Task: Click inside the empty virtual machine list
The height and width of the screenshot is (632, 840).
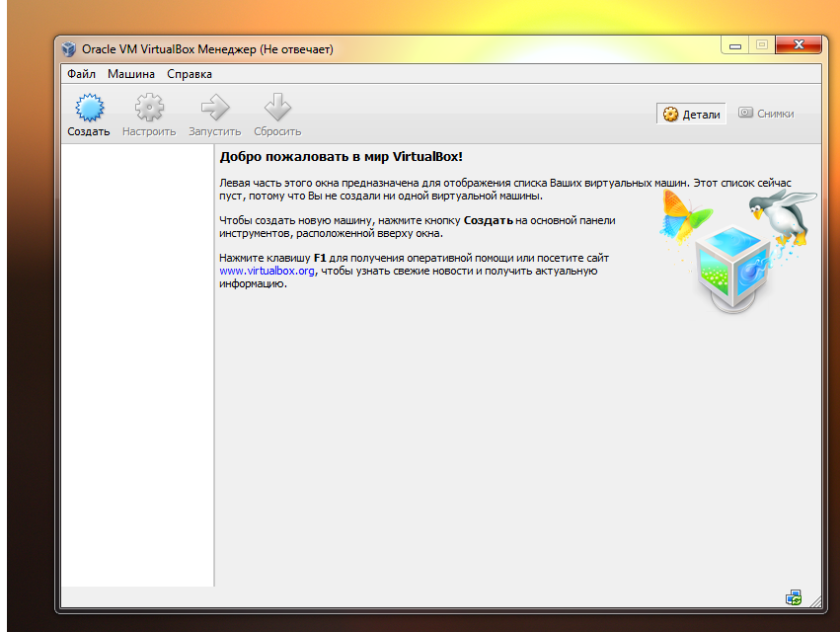Action: coord(137,365)
